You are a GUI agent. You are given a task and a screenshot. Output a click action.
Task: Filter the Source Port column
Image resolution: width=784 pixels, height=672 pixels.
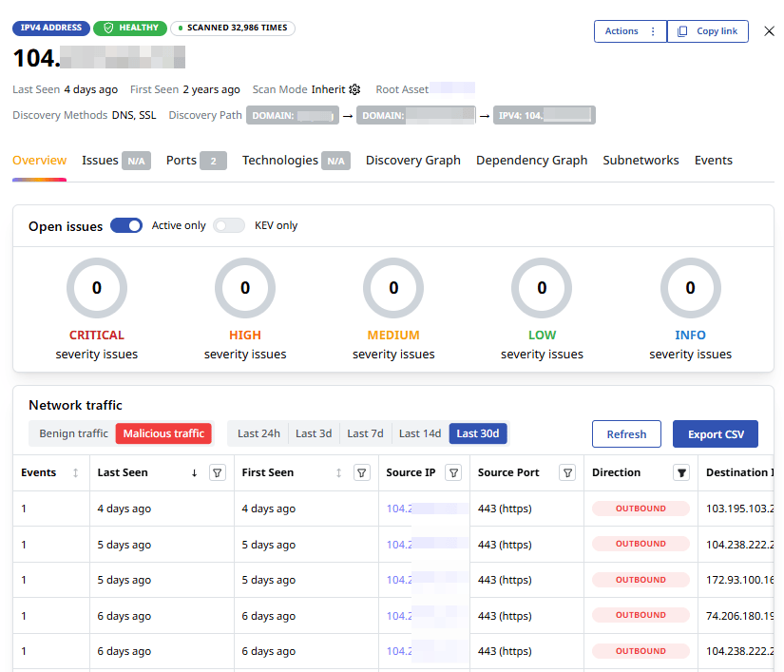567,472
